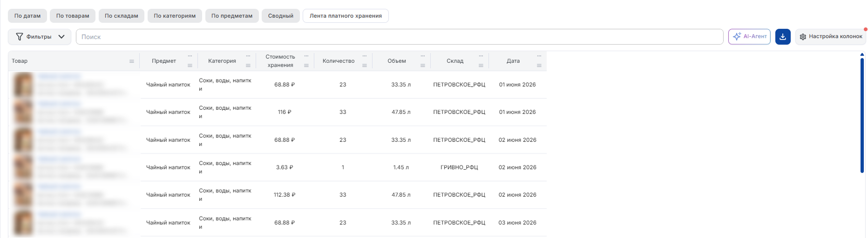Open the Склад column three-dot options
The image size is (868, 238).
pyautogui.click(x=481, y=56)
